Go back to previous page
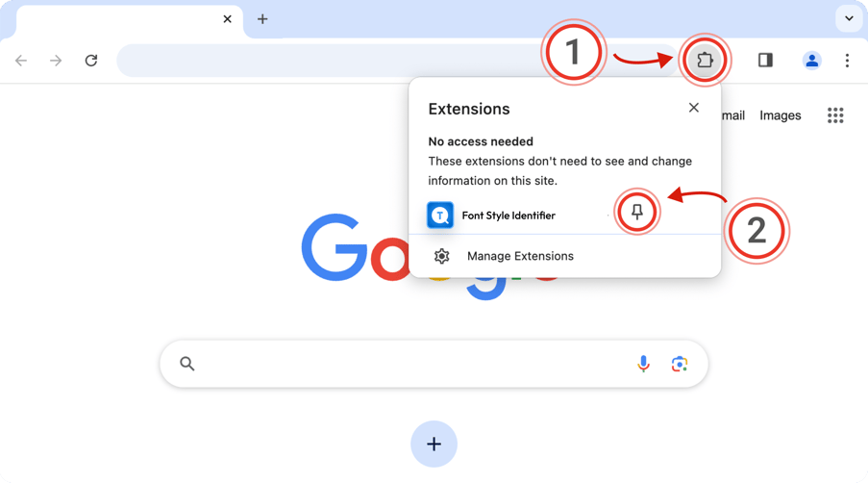Screen dimensions: 868x483 21,61
